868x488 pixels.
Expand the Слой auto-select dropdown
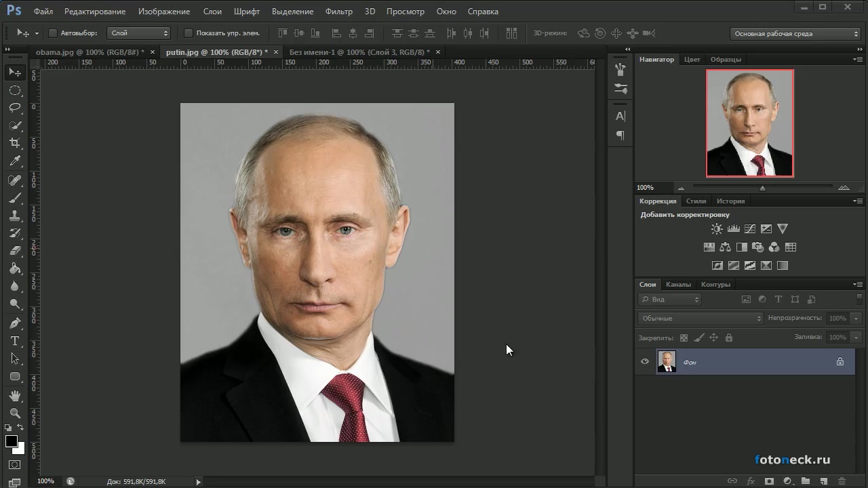[x=139, y=33]
